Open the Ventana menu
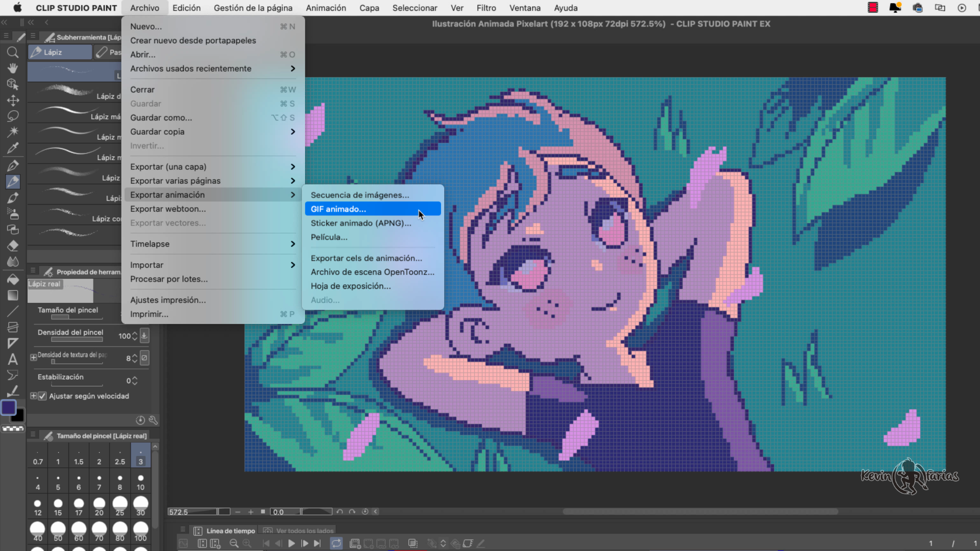 tap(525, 8)
